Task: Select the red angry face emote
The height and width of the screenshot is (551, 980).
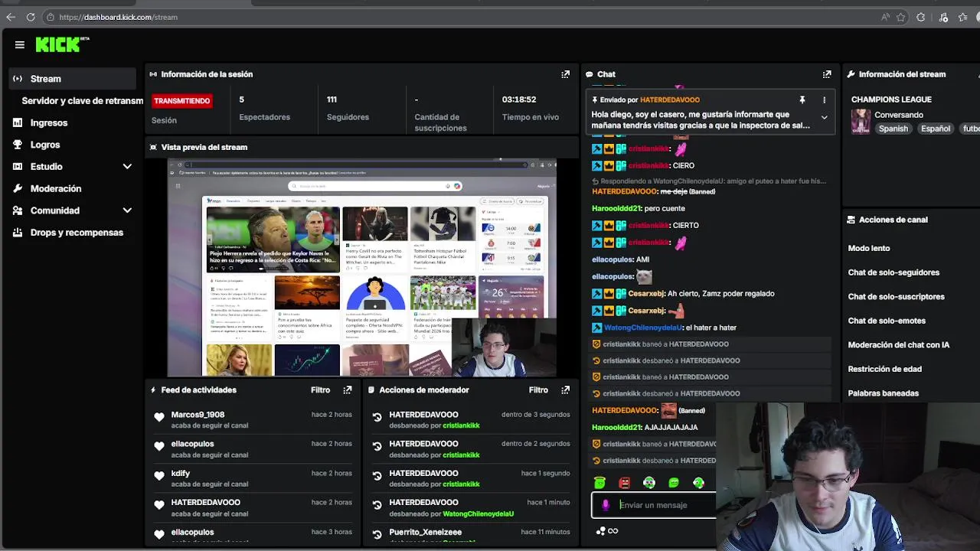Action: point(625,483)
